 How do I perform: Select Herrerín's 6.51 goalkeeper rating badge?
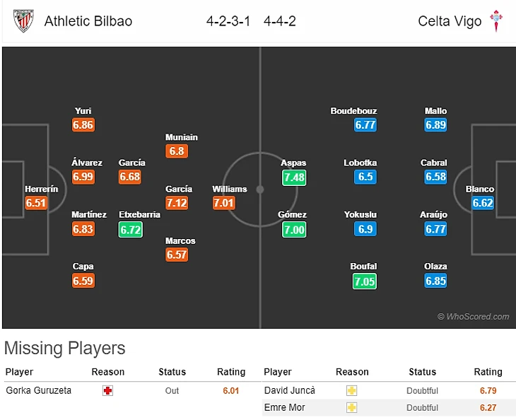[36, 203]
